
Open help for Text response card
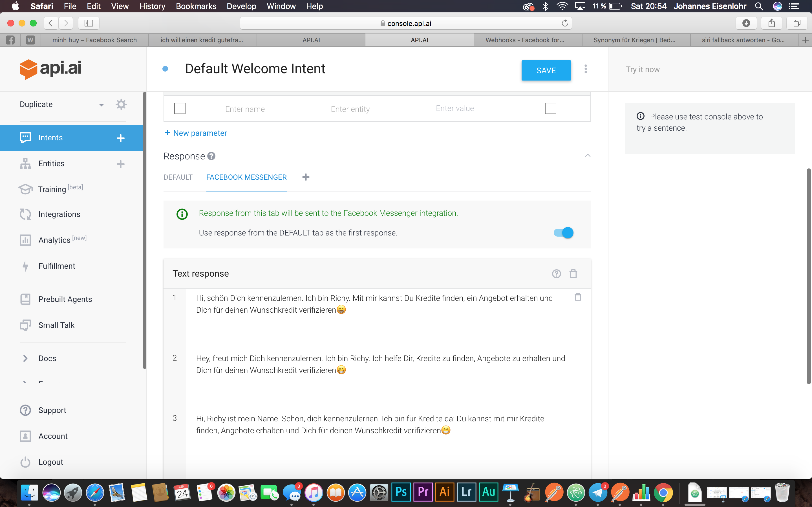[x=556, y=273]
